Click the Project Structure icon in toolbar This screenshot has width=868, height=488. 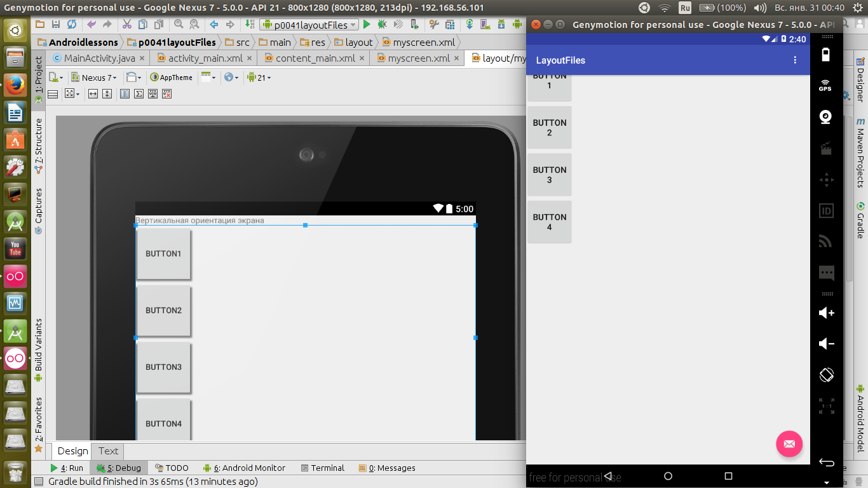[450, 24]
